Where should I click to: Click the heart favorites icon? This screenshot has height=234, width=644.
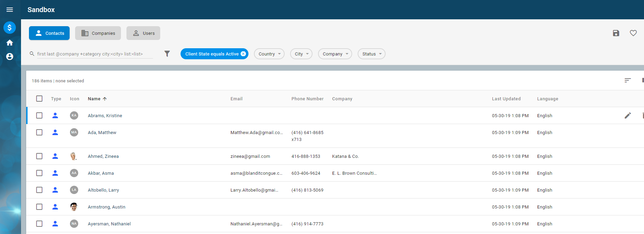(633, 33)
